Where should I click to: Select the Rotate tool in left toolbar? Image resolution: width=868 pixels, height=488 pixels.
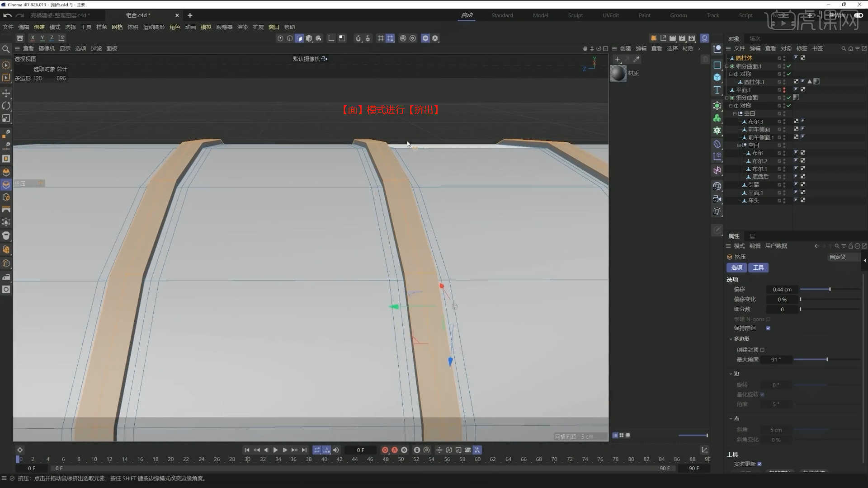coord(6,106)
